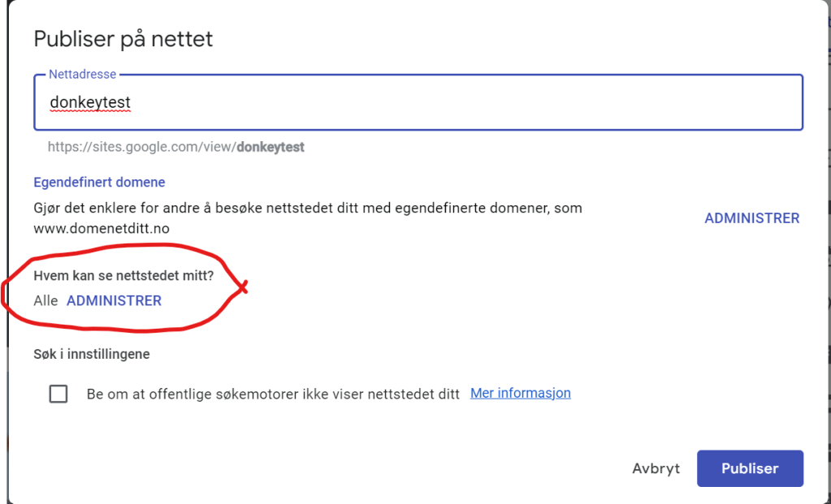Click the Alle visibility status text
Image resolution: width=831 pixels, height=504 pixels.
click(x=45, y=301)
